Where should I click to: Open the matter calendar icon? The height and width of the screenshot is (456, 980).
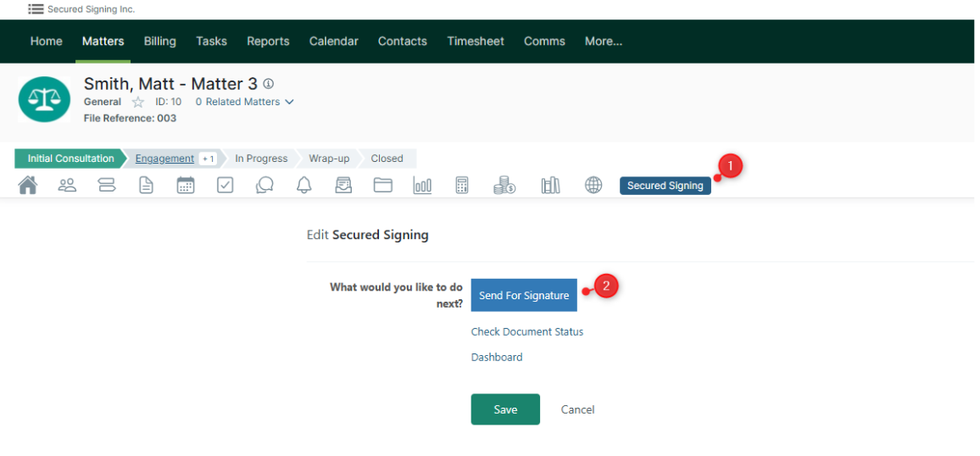pyautogui.click(x=186, y=186)
